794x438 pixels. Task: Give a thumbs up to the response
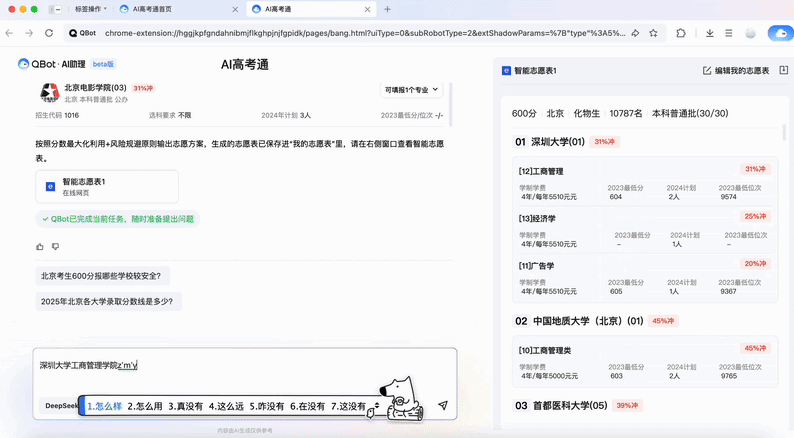(x=40, y=247)
